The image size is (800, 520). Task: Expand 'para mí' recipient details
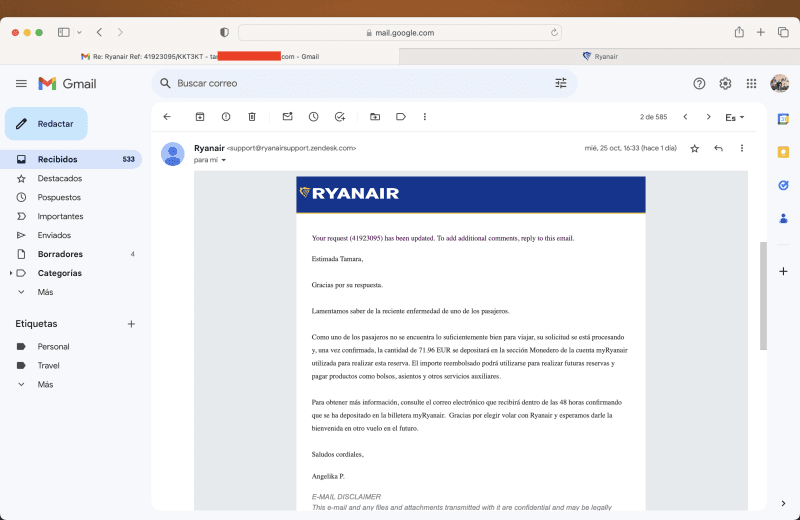pyautogui.click(x=223, y=160)
